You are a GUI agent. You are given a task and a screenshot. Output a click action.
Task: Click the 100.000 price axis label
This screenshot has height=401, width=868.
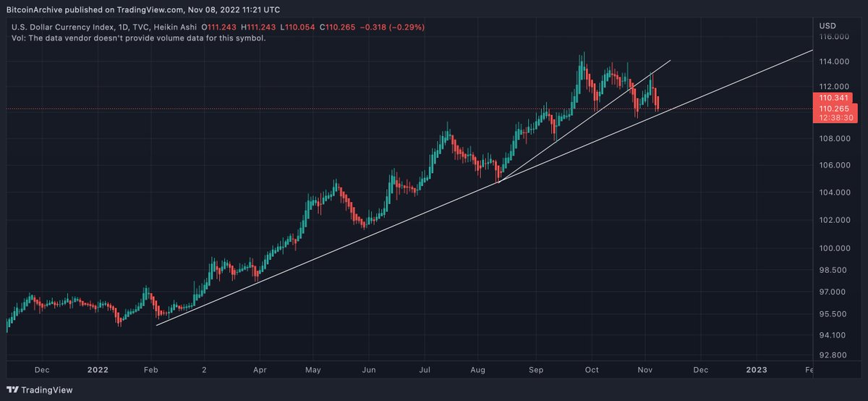point(833,248)
